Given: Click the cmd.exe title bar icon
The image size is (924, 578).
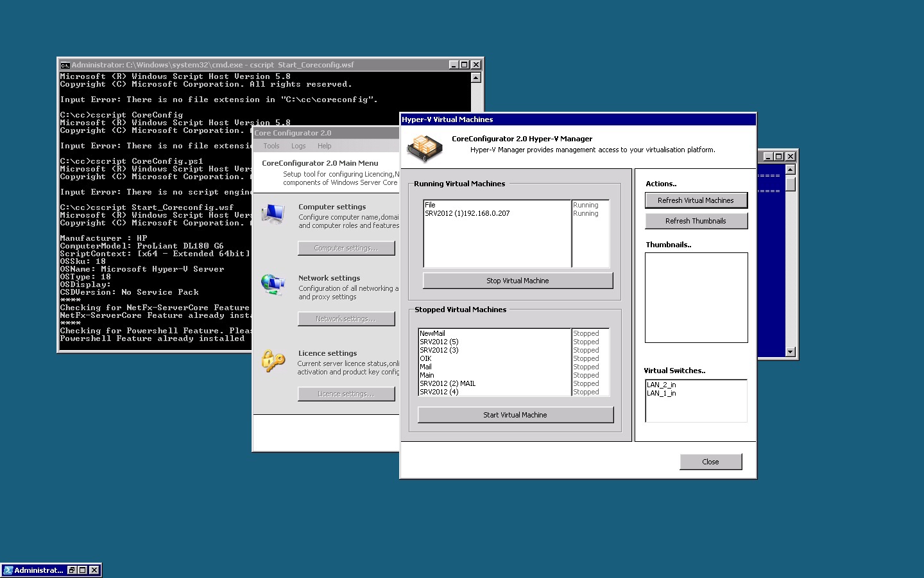Looking at the screenshot, I should click(x=65, y=65).
